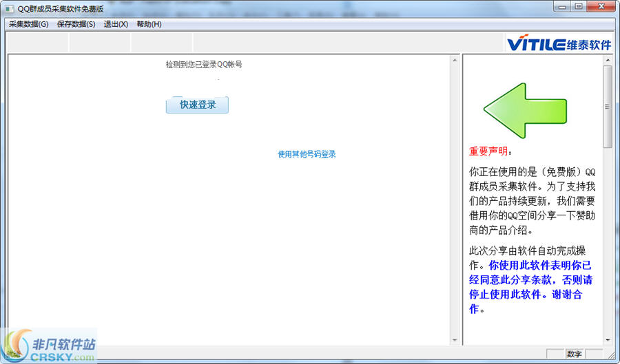Open the 保存数据(S) menu
The height and width of the screenshot is (364, 620).
pos(76,25)
